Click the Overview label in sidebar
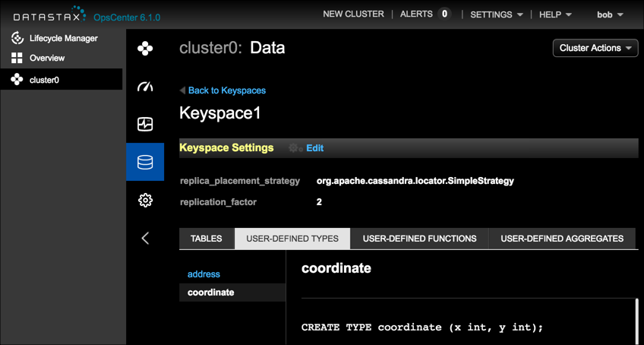Viewport: 644px width, 345px height. tap(47, 58)
